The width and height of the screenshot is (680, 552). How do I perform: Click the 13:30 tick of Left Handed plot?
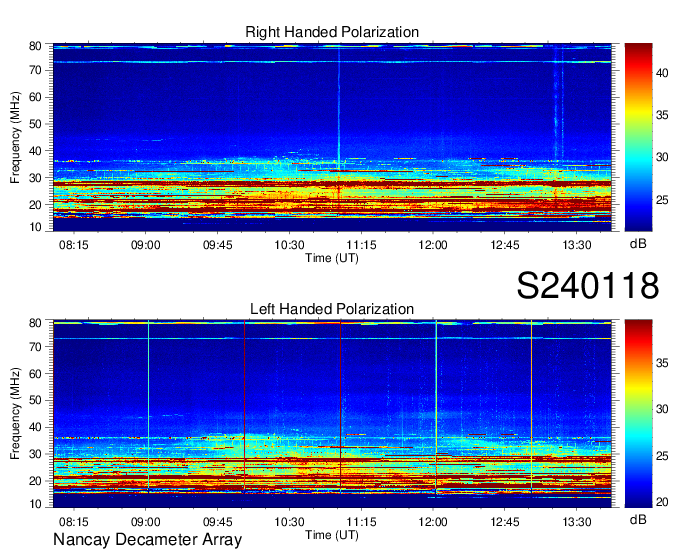pyautogui.click(x=577, y=522)
